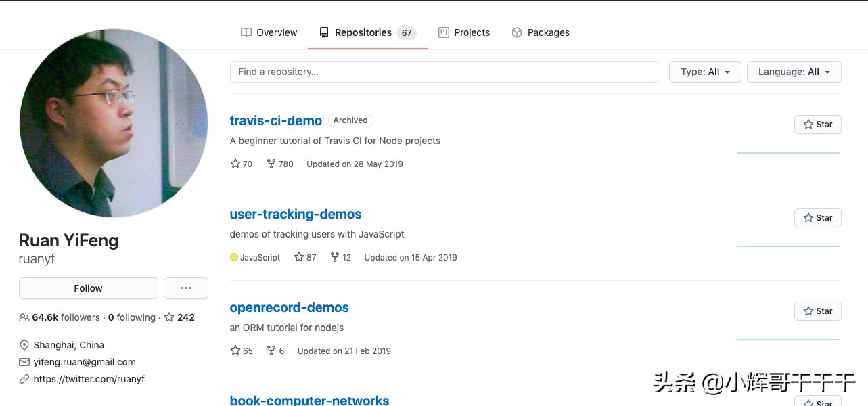868x406 pixels.
Task: Click fork icon on openrecord-demos row
Action: pos(271,351)
